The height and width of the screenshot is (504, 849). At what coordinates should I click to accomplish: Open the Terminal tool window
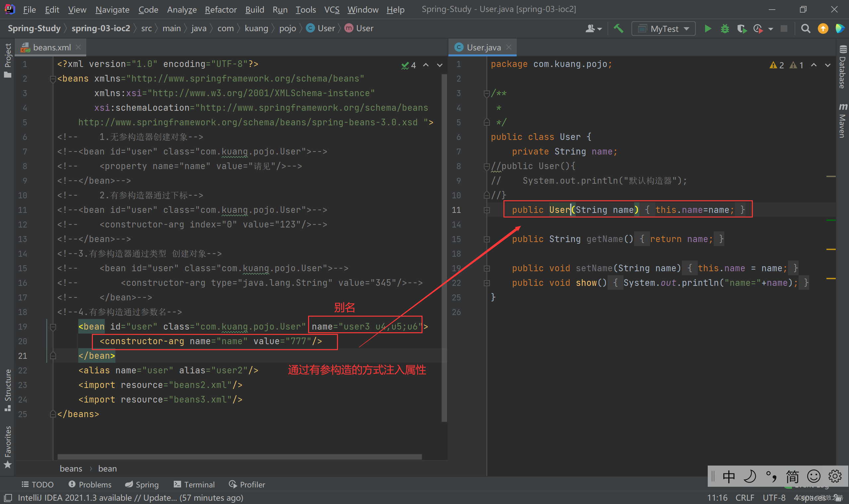point(194,485)
